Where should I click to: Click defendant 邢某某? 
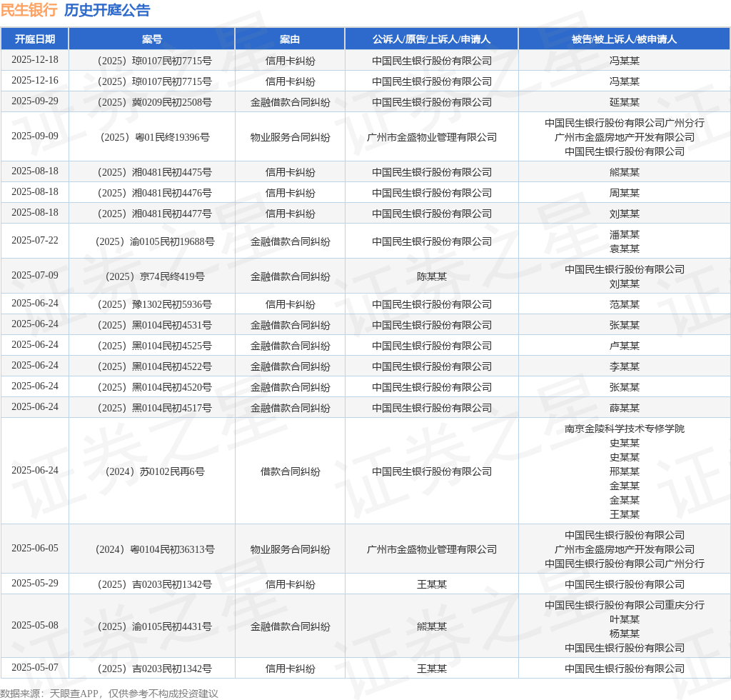coord(624,471)
